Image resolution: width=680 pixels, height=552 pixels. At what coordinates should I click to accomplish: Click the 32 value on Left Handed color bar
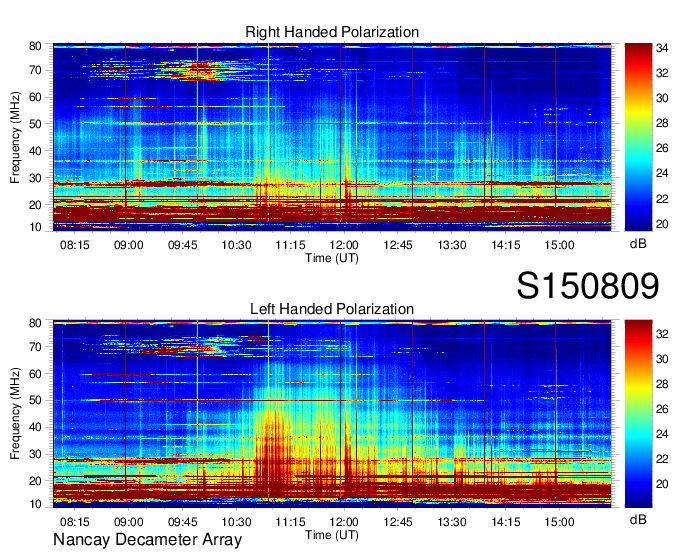tap(662, 334)
